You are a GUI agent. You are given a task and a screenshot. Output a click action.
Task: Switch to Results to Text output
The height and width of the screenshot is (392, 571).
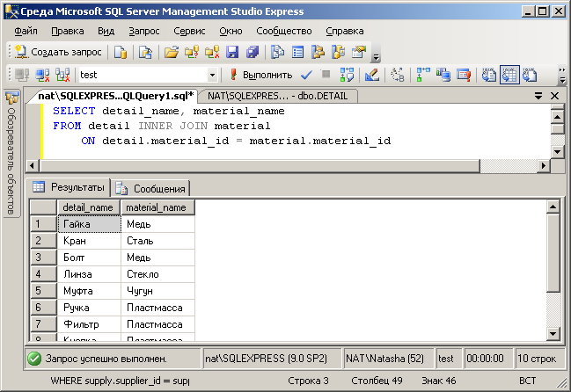pos(488,75)
